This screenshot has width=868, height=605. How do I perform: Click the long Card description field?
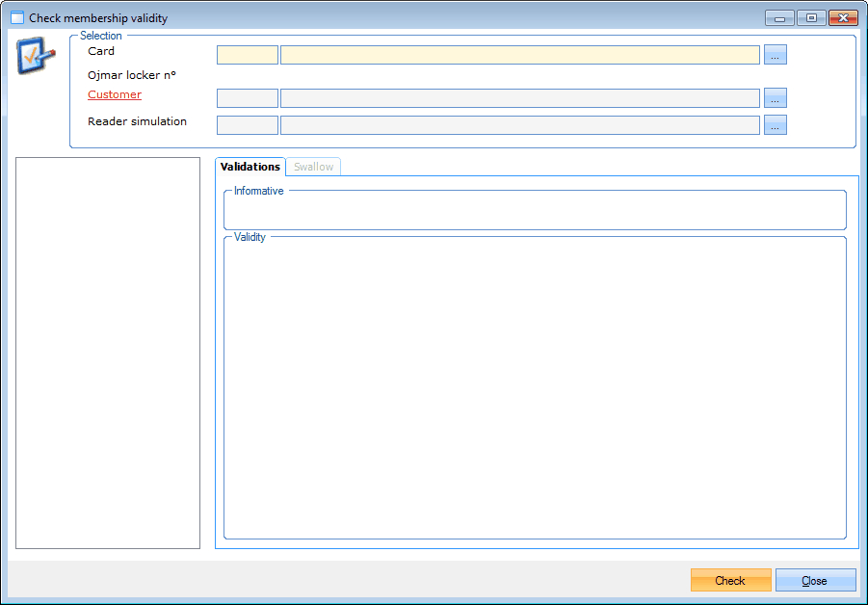click(x=519, y=55)
